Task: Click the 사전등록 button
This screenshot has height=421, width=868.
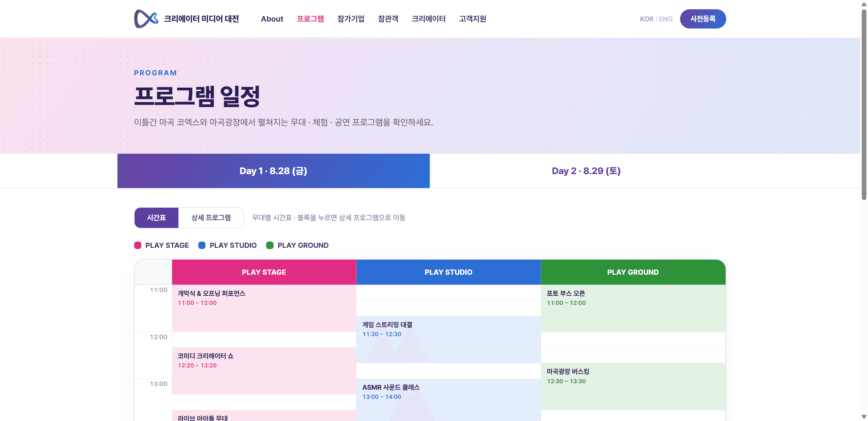Action: coord(703,19)
